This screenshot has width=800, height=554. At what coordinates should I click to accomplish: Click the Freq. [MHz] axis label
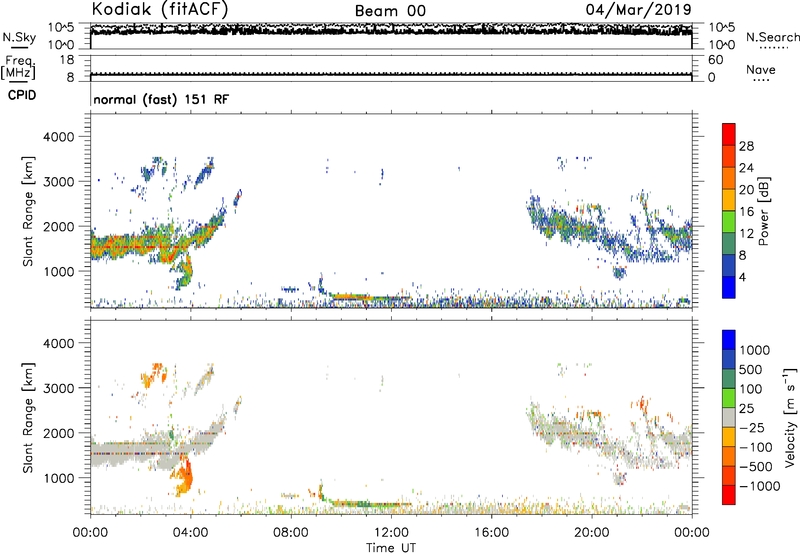(x=18, y=67)
